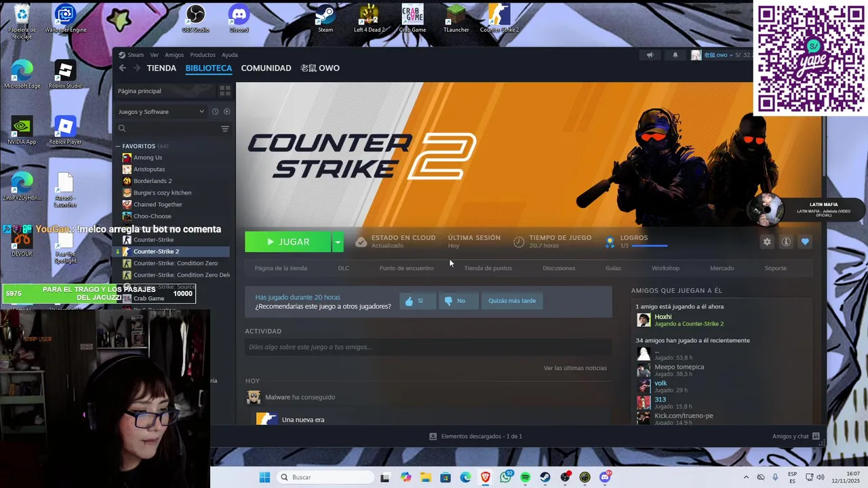The height and width of the screenshot is (488, 868).
Task: Show ready-to-play games filter icon
Action: [x=227, y=112]
